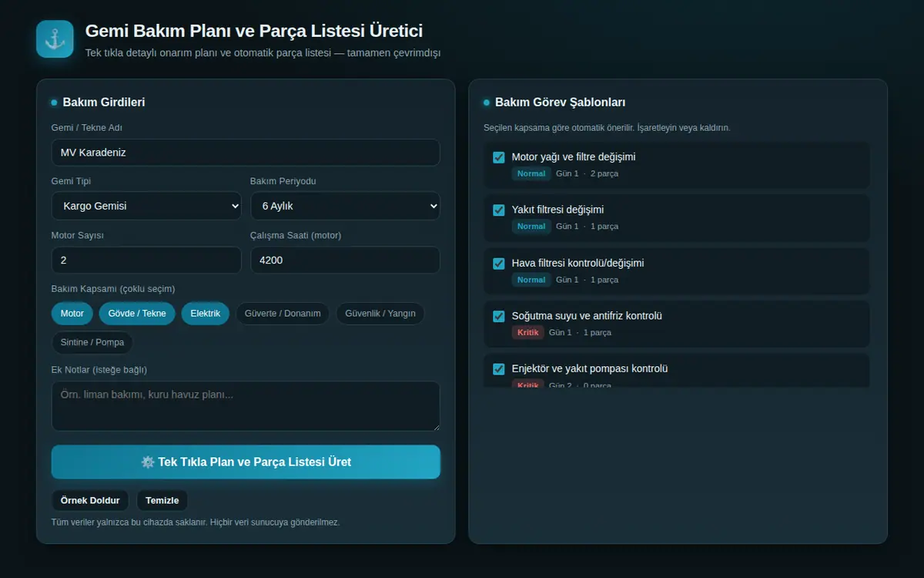This screenshot has height=578, width=924.
Task: Click the page title Gemi Bakım Planı
Action: (x=253, y=31)
